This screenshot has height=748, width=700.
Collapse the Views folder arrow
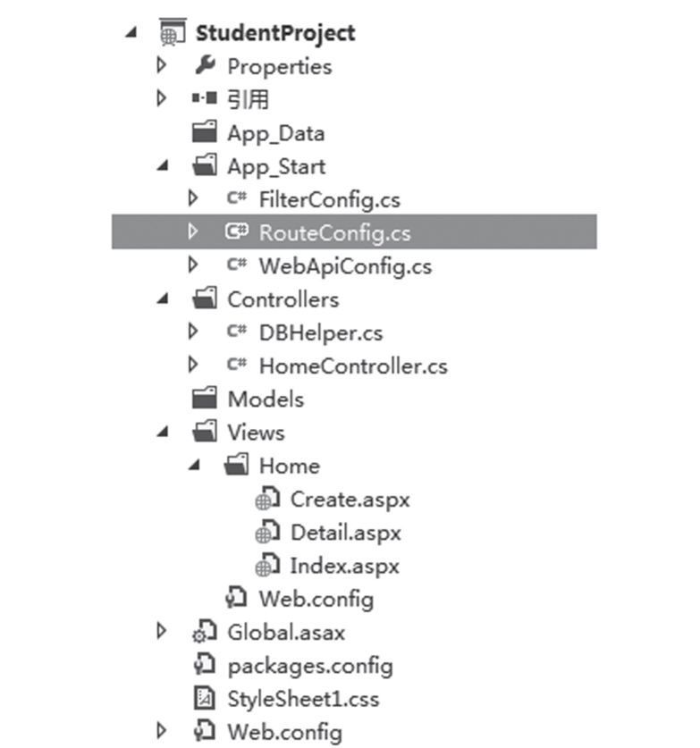(x=163, y=432)
